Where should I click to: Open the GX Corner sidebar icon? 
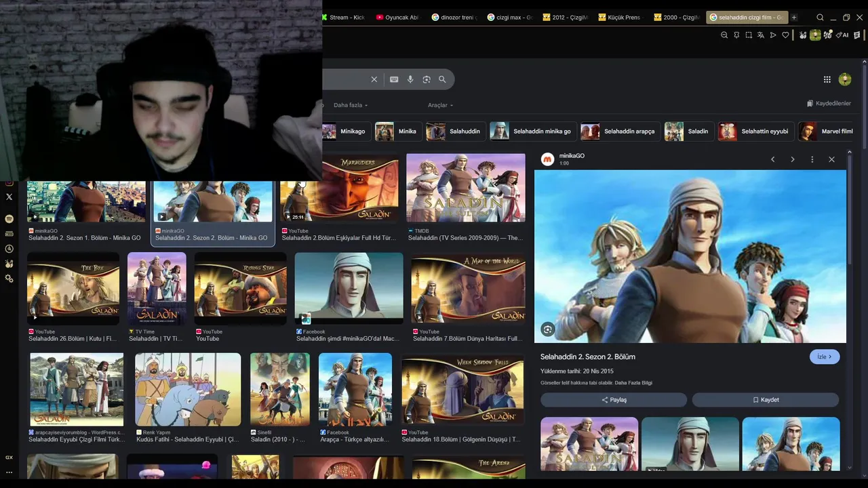point(9,457)
